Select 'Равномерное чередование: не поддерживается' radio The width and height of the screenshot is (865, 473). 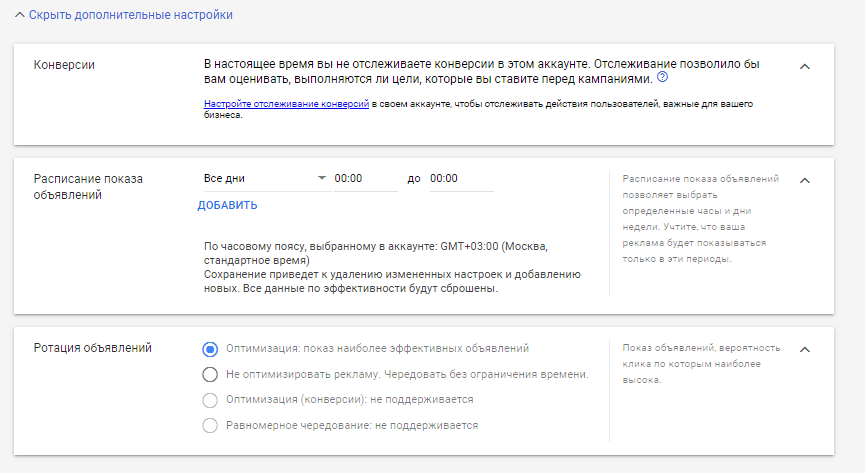210,426
